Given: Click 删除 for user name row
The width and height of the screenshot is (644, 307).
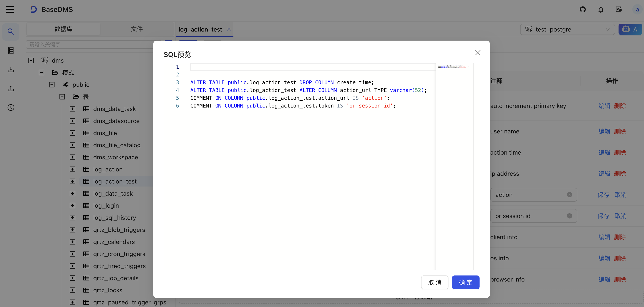Looking at the screenshot, I should [x=620, y=131].
